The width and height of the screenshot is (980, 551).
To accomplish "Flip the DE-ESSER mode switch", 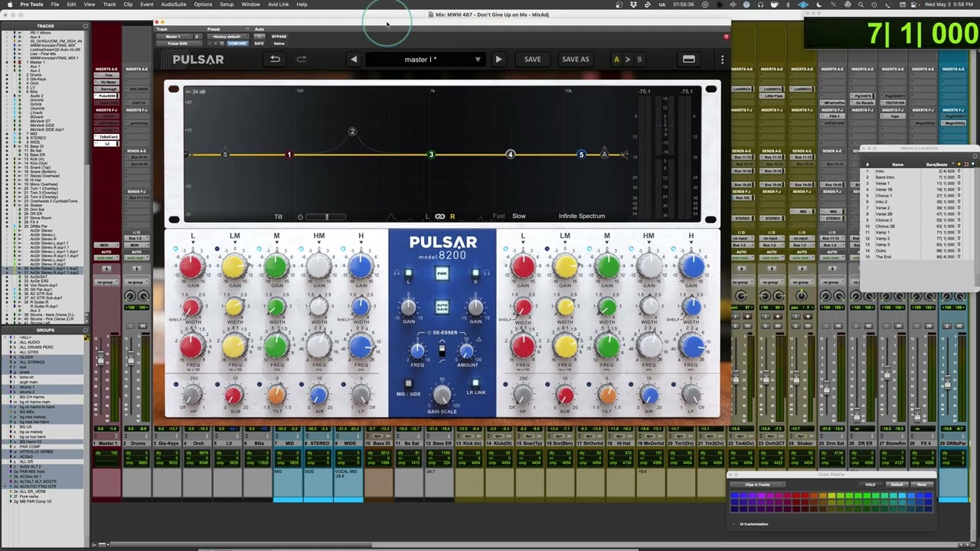I will [442, 350].
